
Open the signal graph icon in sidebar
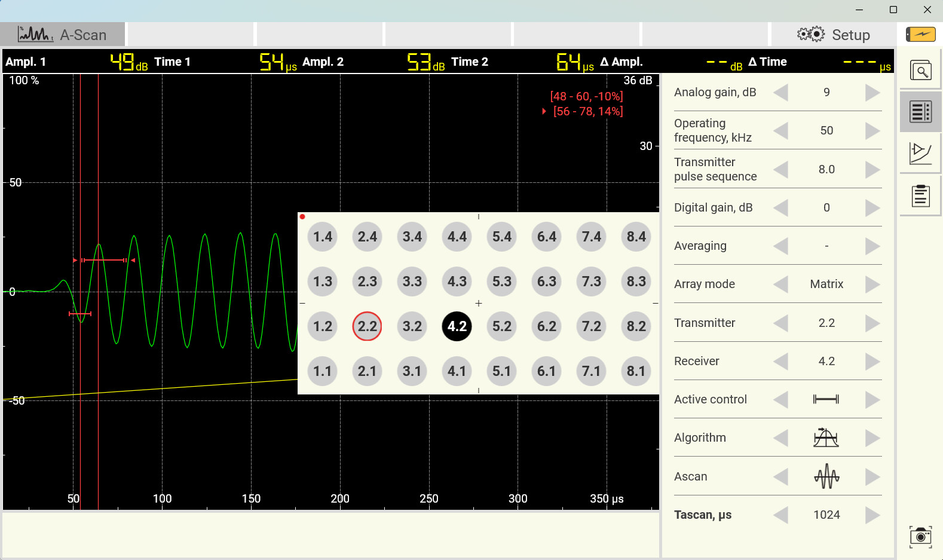pyautogui.click(x=920, y=153)
